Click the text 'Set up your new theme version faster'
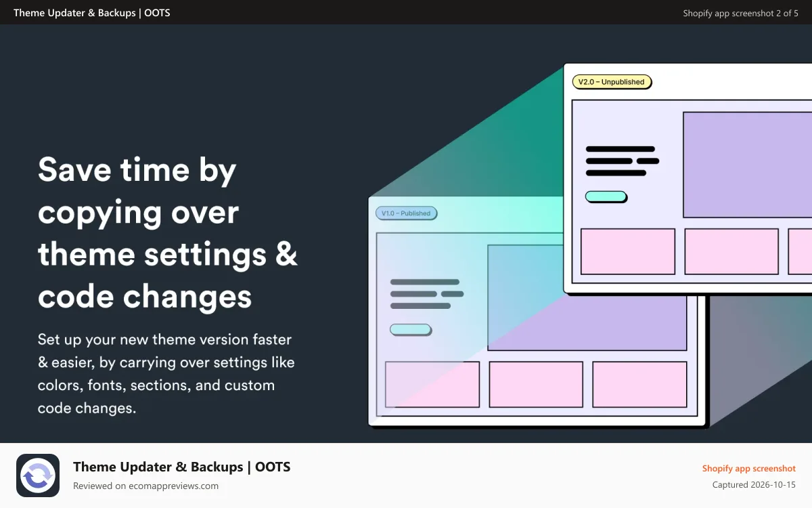 164,339
